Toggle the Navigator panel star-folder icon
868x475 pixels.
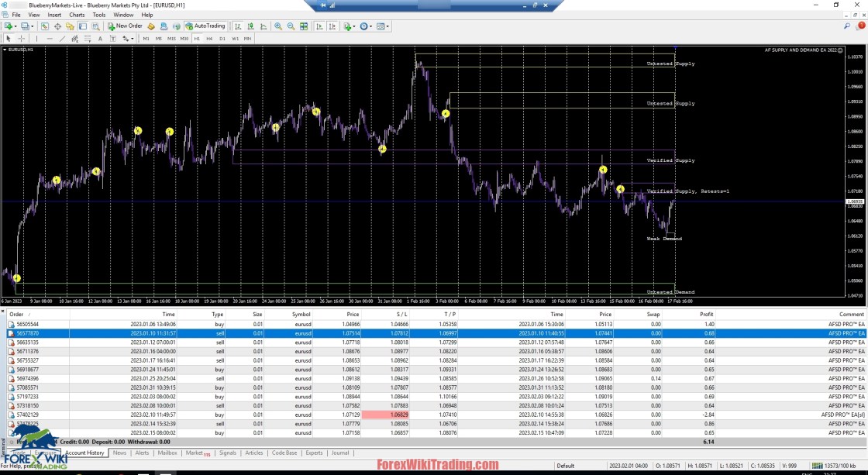[x=71, y=26]
